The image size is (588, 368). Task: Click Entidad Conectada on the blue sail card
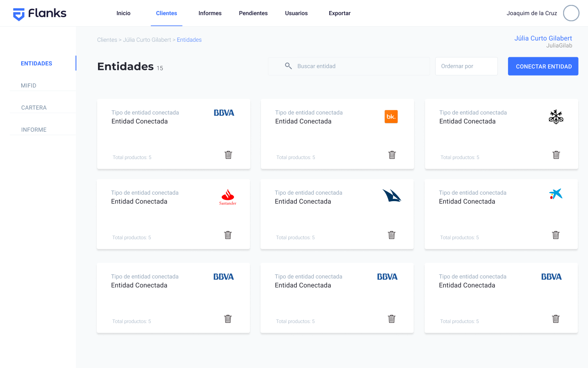coord(303,202)
